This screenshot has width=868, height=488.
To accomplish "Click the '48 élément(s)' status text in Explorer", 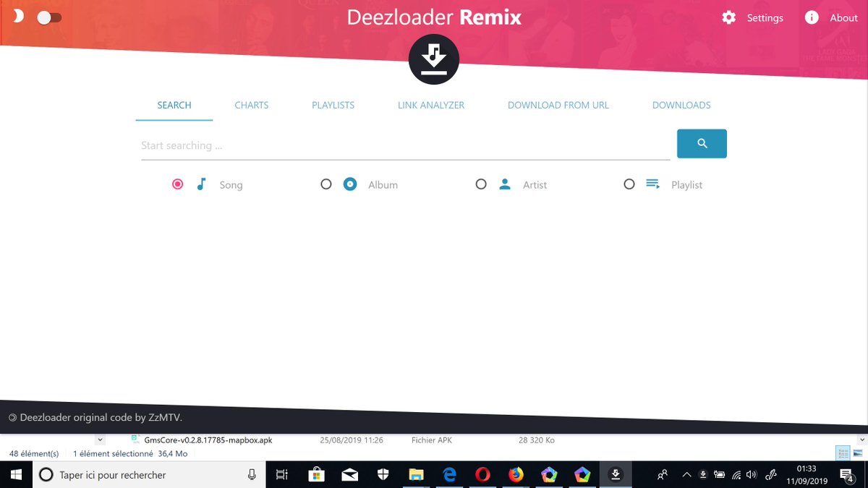I will tap(34, 453).
